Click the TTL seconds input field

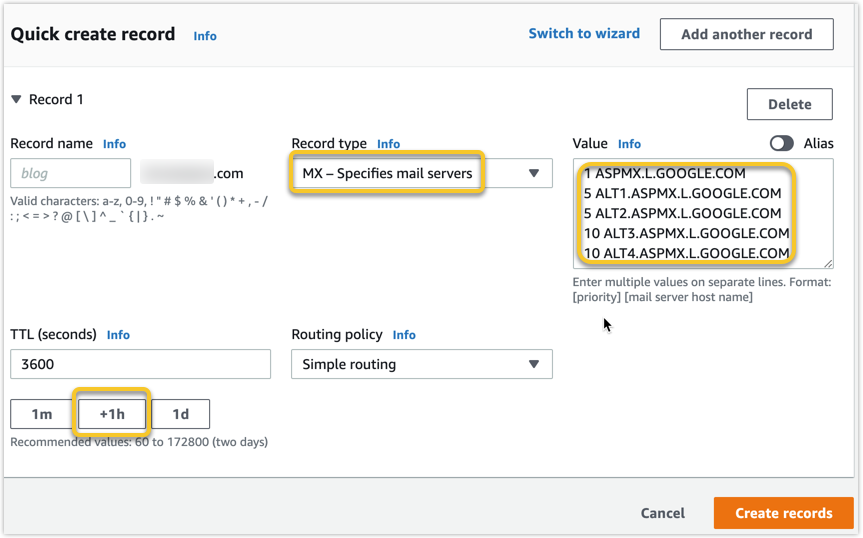[140, 364]
